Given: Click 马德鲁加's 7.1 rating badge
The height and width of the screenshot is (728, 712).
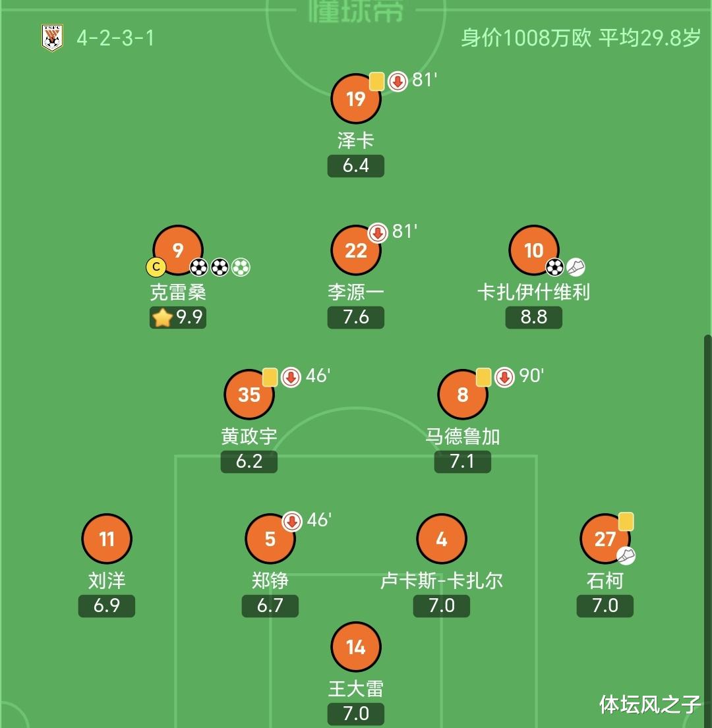Looking at the screenshot, I should tap(462, 461).
